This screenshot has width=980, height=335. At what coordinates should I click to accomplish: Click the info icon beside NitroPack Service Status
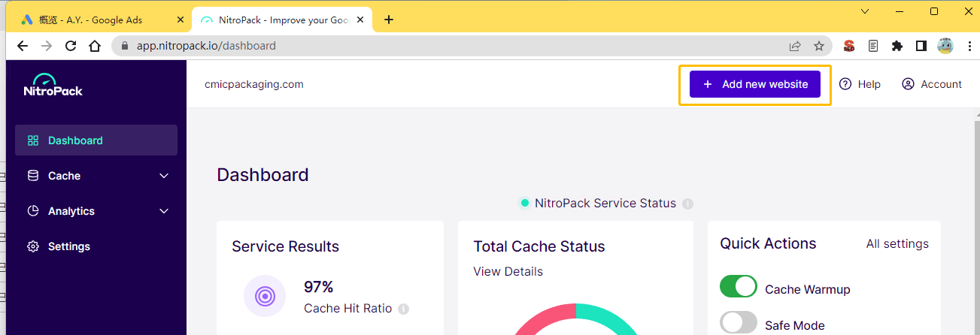[x=687, y=204]
